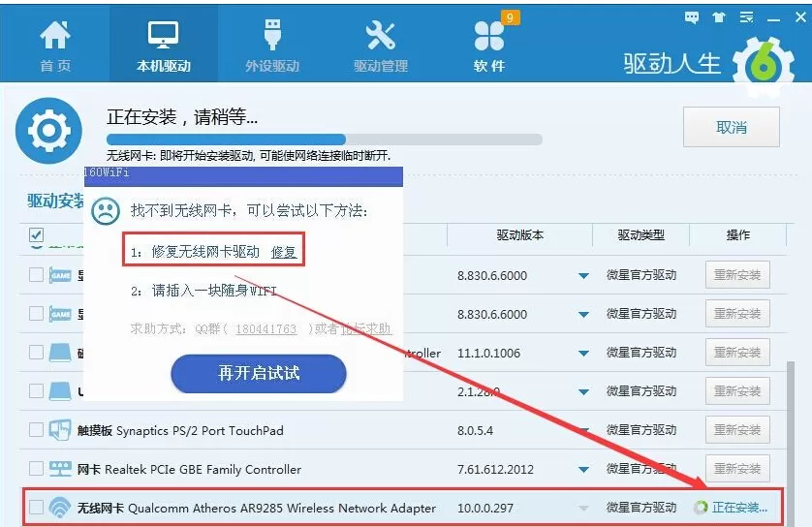
Task: Click the wireless adapter Wi-Fi icon
Action: pyautogui.click(x=60, y=508)
